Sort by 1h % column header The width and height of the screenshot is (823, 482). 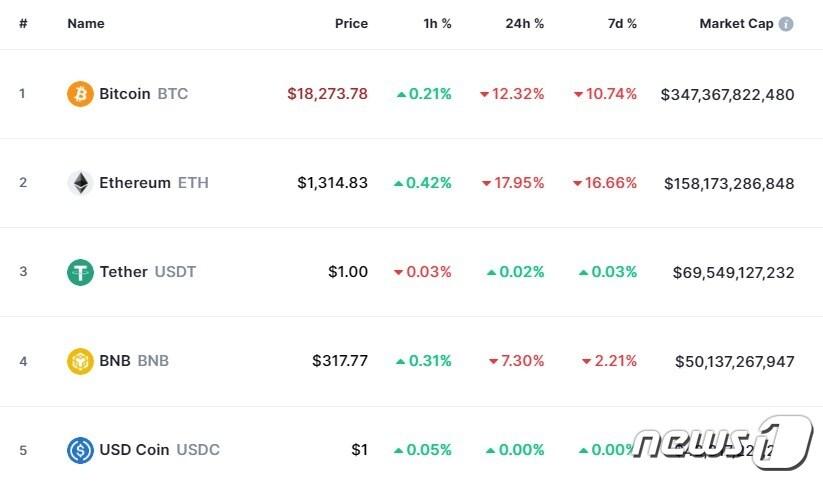pyautogui.click(x=437, y=24)
